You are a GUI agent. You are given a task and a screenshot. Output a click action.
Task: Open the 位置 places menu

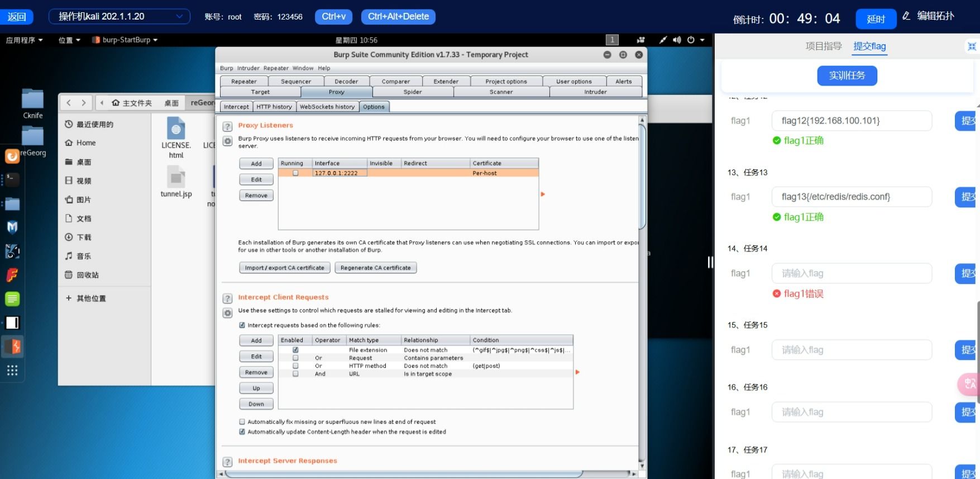(69, 40)
